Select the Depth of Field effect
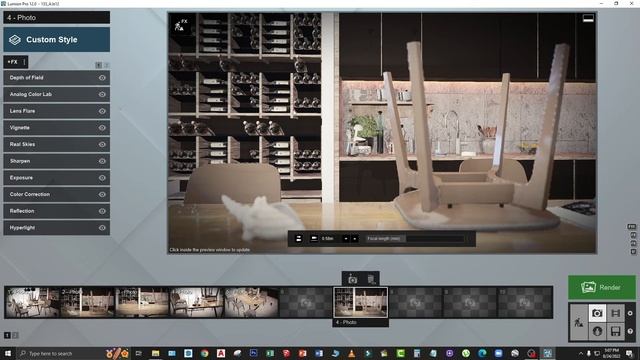Viewport: 640px width, 360px height. click(56, 78)
